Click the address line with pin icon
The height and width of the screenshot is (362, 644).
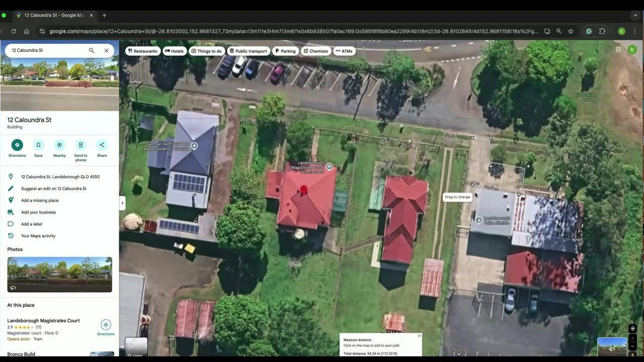(59, 177)
